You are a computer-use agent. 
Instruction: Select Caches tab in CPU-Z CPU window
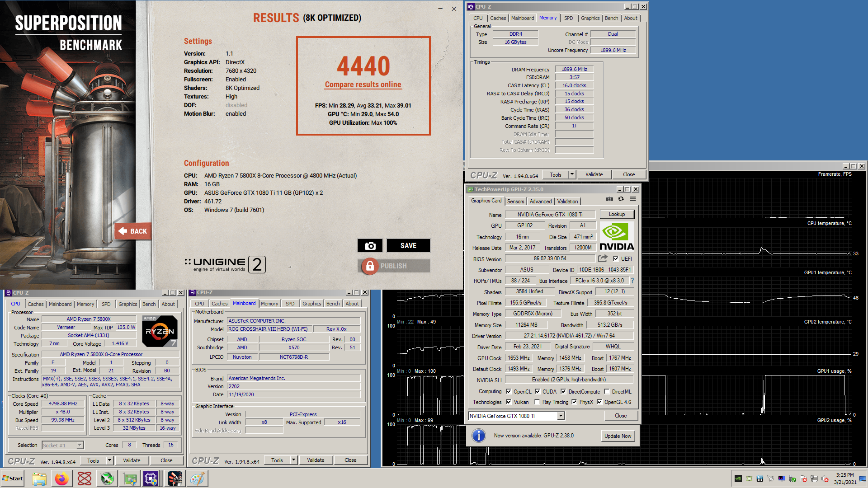point(36,304)
